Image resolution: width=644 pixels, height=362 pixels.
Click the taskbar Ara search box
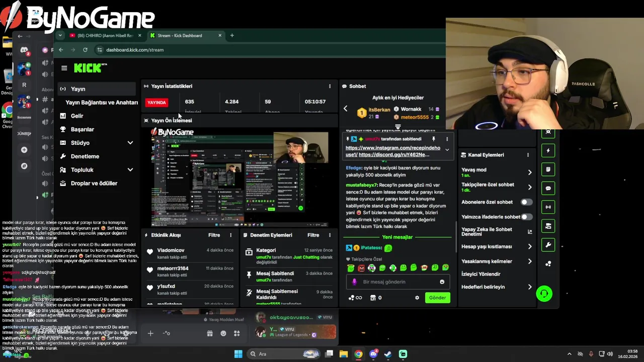[x=285, y=354]
